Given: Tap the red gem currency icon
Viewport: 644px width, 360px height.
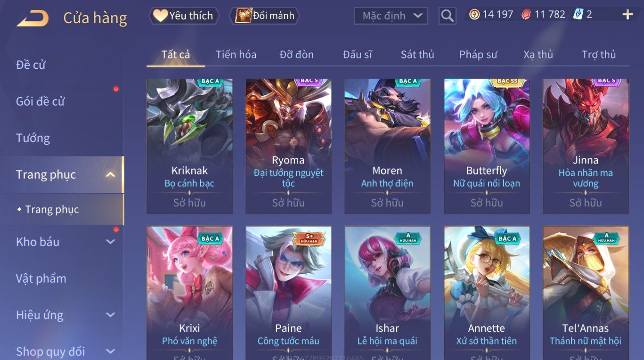Looking at the screenshot, I should point(526,15).
